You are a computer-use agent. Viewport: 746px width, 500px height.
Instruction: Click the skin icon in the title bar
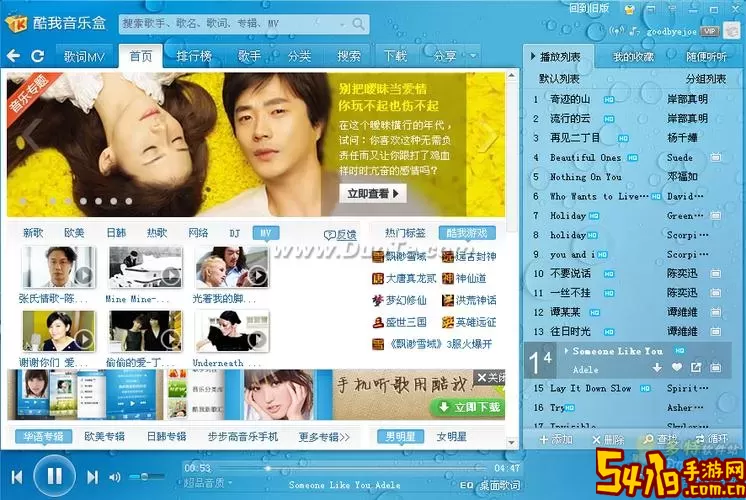[x=629, y=9]
